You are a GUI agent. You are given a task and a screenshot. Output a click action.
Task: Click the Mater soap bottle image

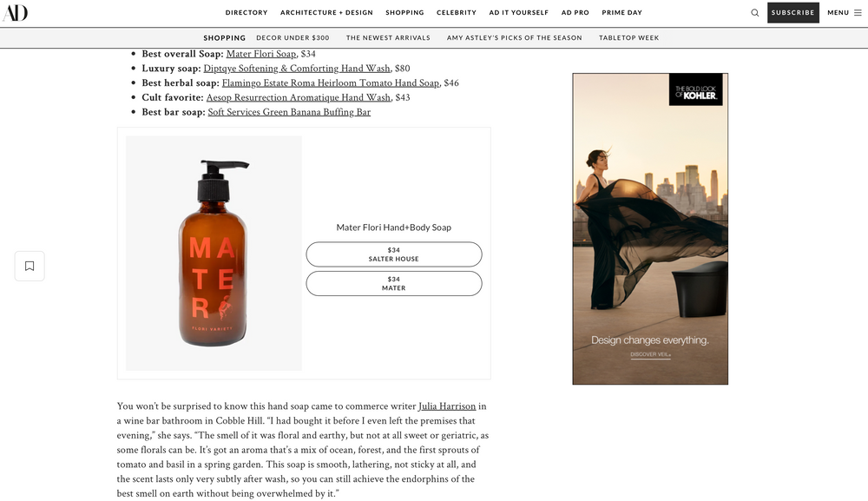[214, 254]
